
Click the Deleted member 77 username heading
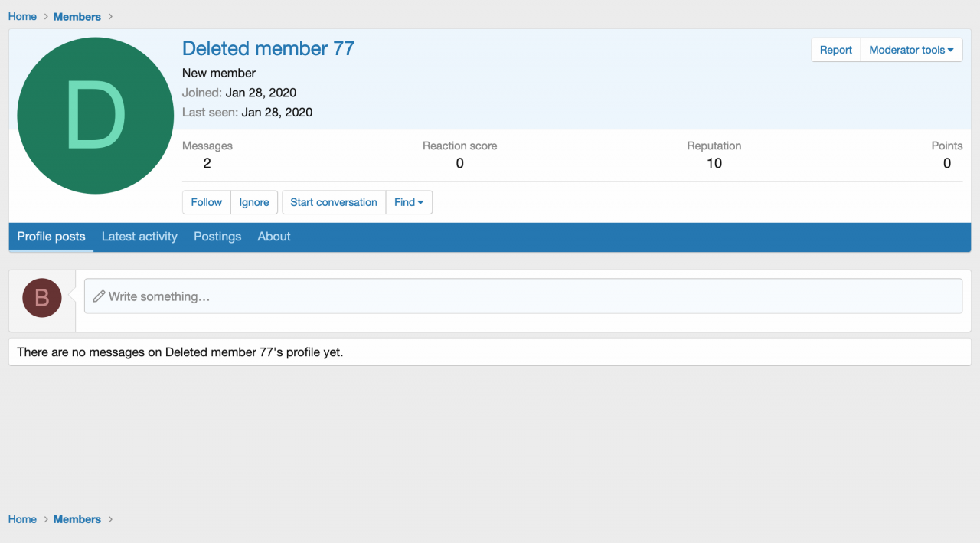click(268, 48)
